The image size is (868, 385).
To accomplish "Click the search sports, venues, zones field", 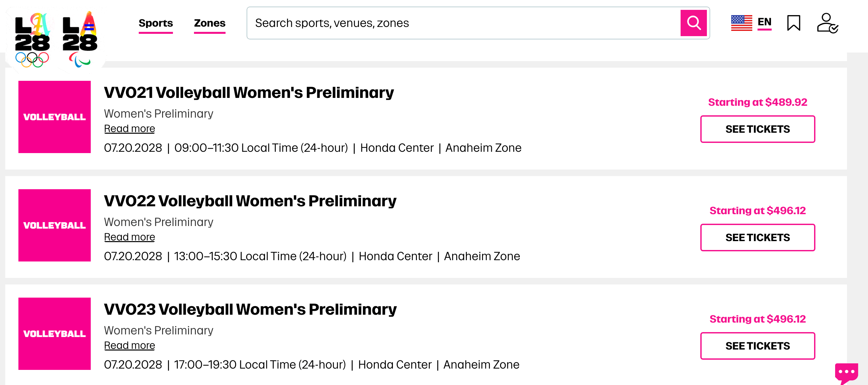I will (x=438, y=23).
